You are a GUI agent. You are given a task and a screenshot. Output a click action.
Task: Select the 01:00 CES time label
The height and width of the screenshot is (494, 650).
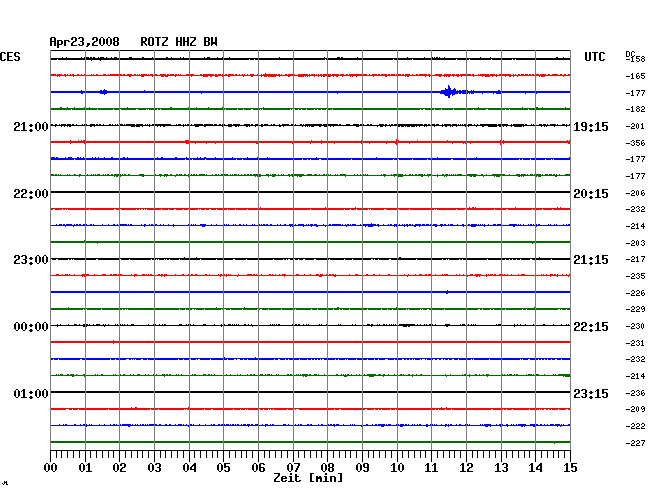click(x=31, y=393)
